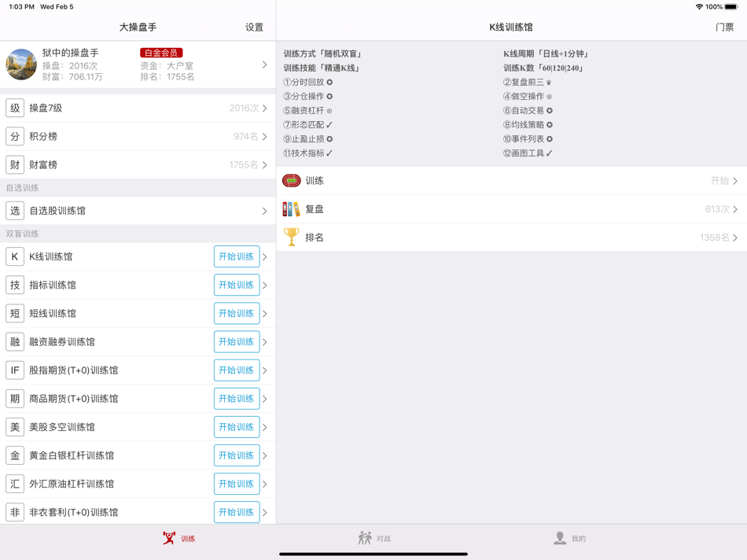Select K线周期「日线+1分钟」setting

547,53
